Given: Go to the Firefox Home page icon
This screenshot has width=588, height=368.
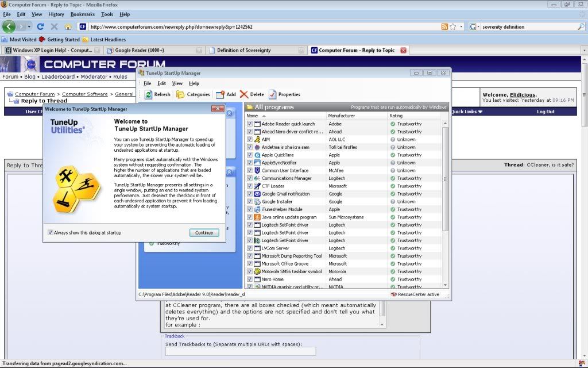Looking at the screenshot, I should click(68, 26).
